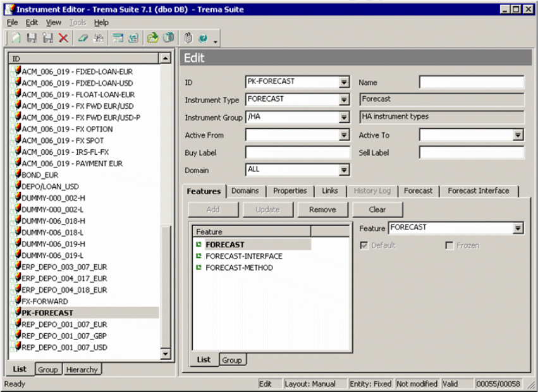Click the down arrow of ID list scrollbar

[166, 354]
